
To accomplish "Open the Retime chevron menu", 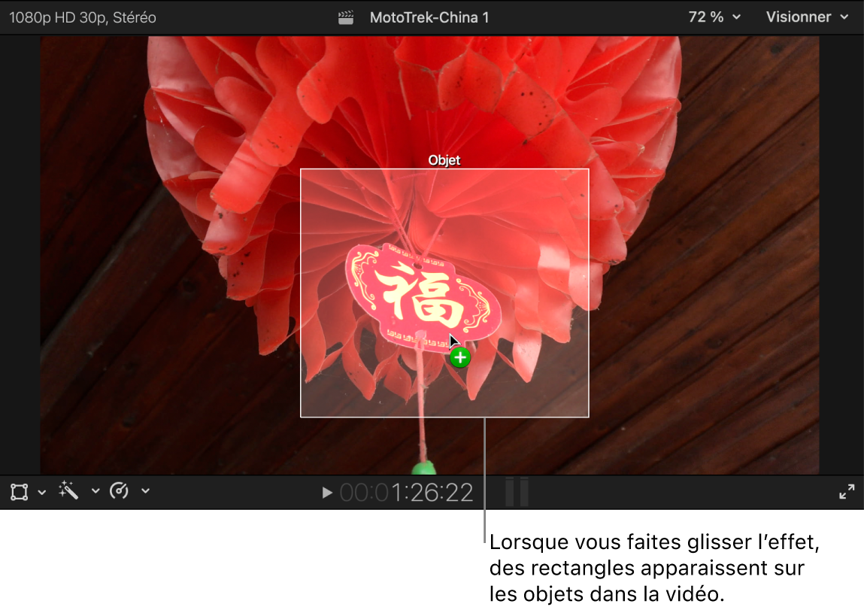I will pyautogui.click(x=145, y=491).
